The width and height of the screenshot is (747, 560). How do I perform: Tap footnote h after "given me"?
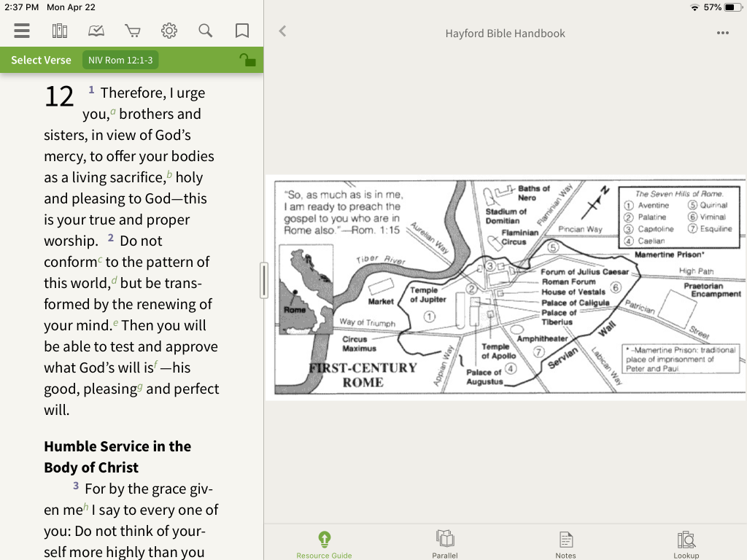pos(86,507)
